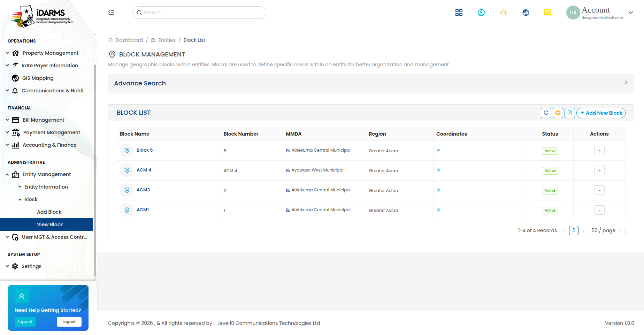644x335 pixels.
Task: Expand the Advance Search panel
Action: (371, 83)
